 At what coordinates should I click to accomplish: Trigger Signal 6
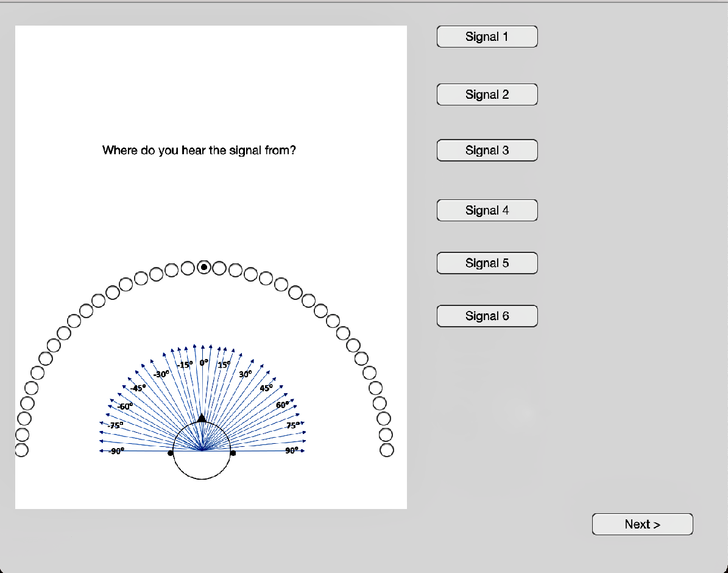pyautogui.click(x=487, y=316)
